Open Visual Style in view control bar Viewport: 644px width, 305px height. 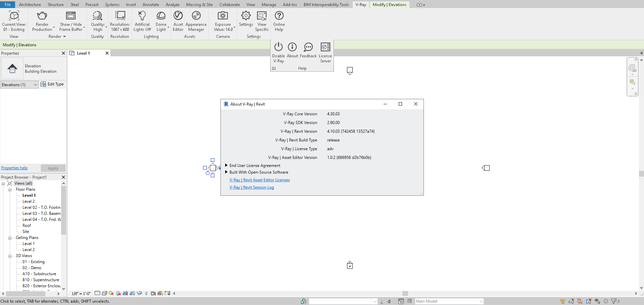104,293
